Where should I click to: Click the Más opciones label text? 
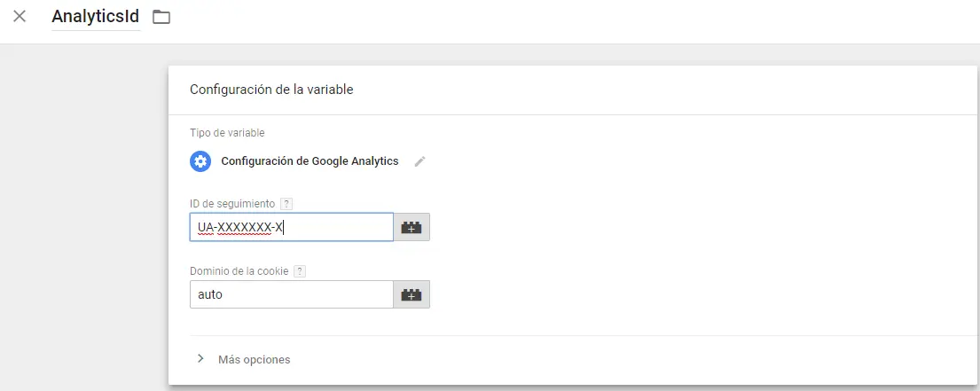[x=254, y=360]
